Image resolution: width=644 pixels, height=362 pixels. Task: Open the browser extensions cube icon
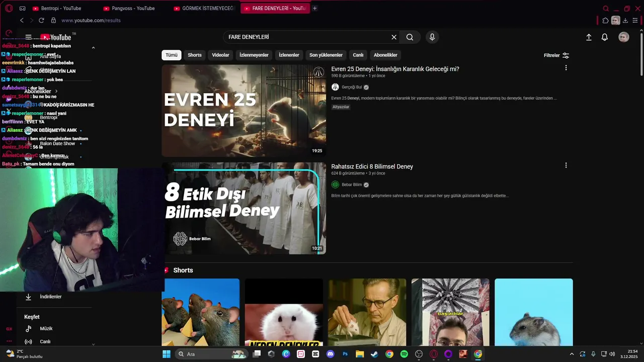click(x=605, y=21)
